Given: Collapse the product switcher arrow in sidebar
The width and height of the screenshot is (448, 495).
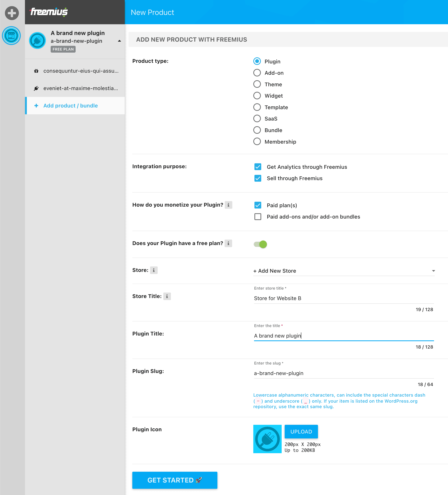Looking at the screenshot, I should [119, 41].
